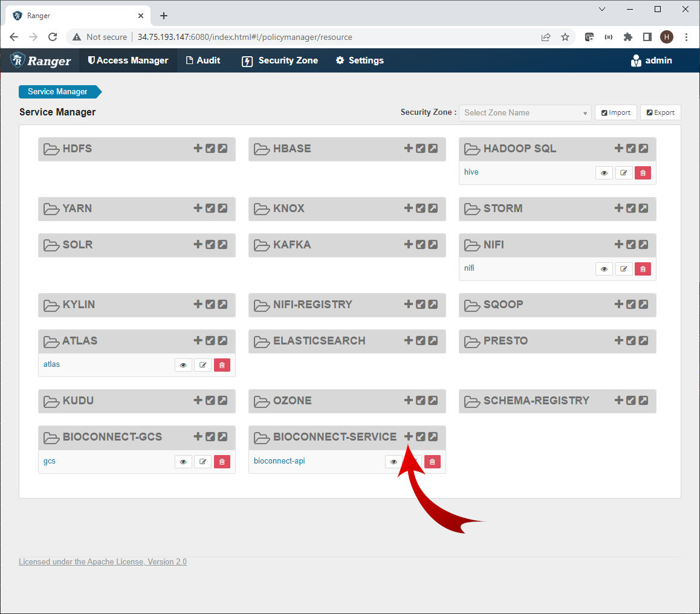The width and height of the screenshot is (700, 614).
Task: Click the Service Manager breadcrumb
Action: pyautogui.click(x=56, y=91)
